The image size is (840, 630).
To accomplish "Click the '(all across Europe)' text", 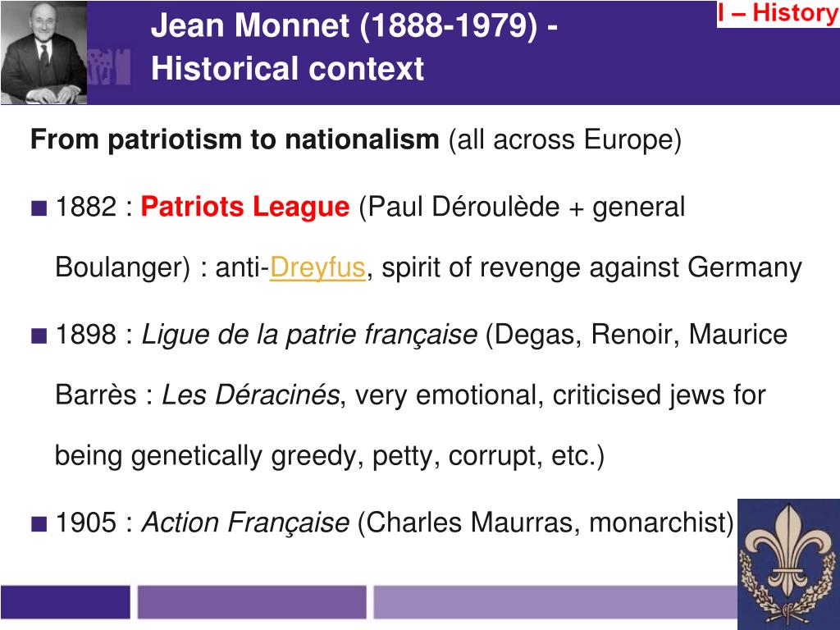I will point(565,139).
